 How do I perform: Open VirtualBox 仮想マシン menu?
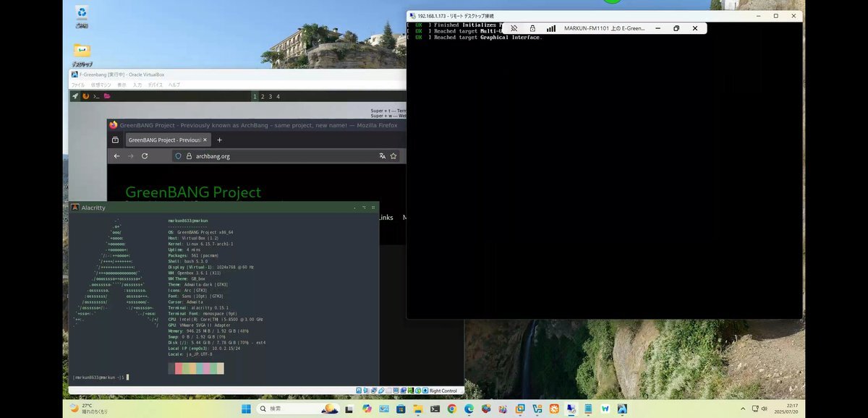pyautogui.click(x=101, y=85)
